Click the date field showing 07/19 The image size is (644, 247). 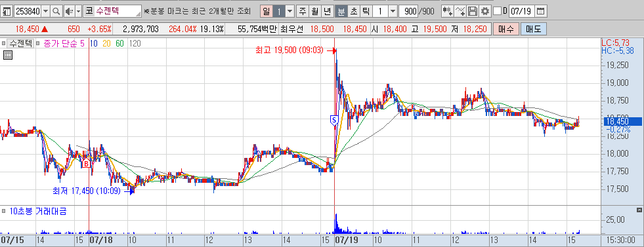pos(522,11)
